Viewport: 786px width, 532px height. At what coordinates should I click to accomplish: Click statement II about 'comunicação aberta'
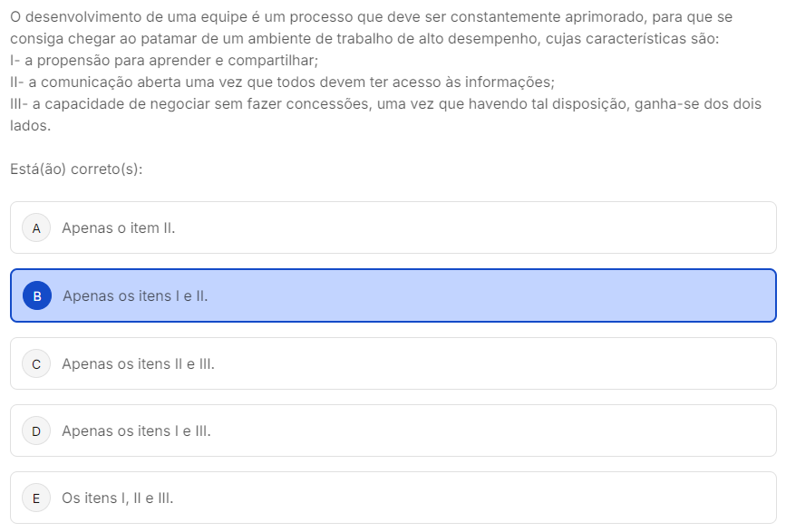click(281, 82)
